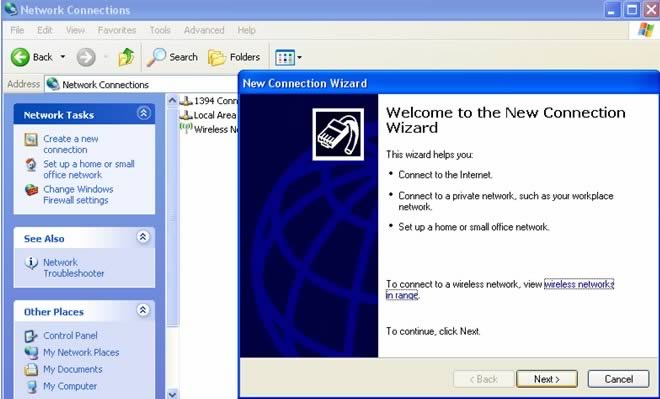Screen dimensions: 660x399
Task: Open the Help menu
Action: coord(246,30)
